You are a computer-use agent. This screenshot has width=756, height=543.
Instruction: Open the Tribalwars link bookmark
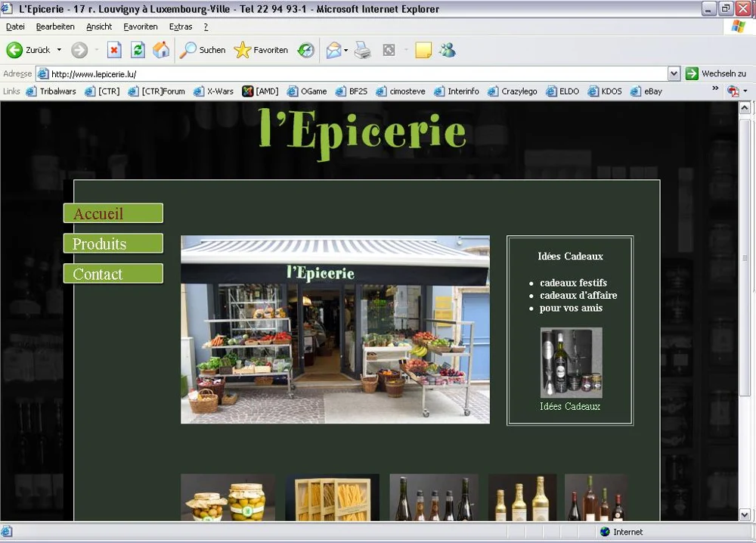[x=51, y=92]
